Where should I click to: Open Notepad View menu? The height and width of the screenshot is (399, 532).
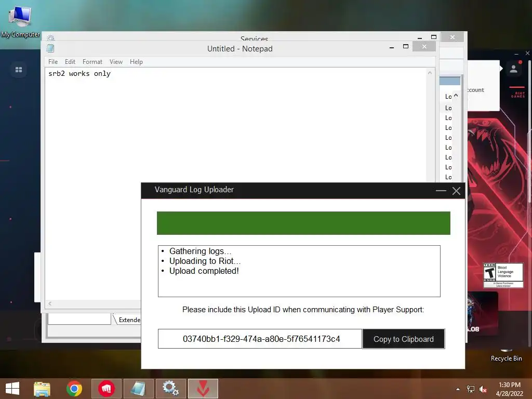(x=116, y=62)
